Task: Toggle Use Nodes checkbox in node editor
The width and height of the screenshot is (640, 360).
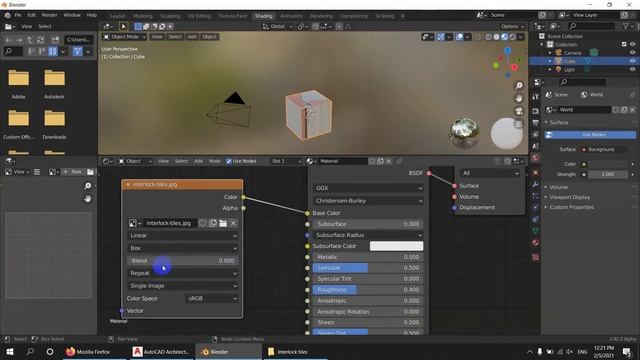Action: (x=229, y=161)
